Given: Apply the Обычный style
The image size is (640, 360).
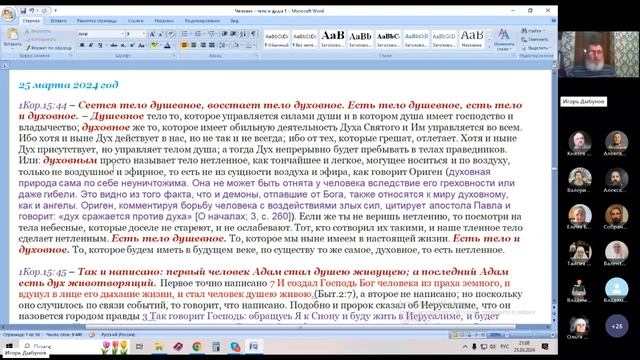Looking at the screenshot, I should [x=276, y=39].
